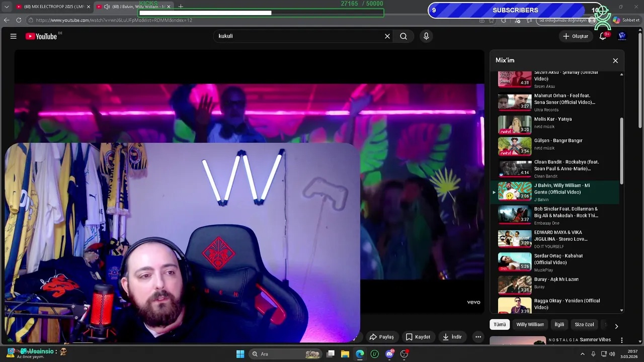Close the J Balvin browser tab
644x362 pixels.
169,7
